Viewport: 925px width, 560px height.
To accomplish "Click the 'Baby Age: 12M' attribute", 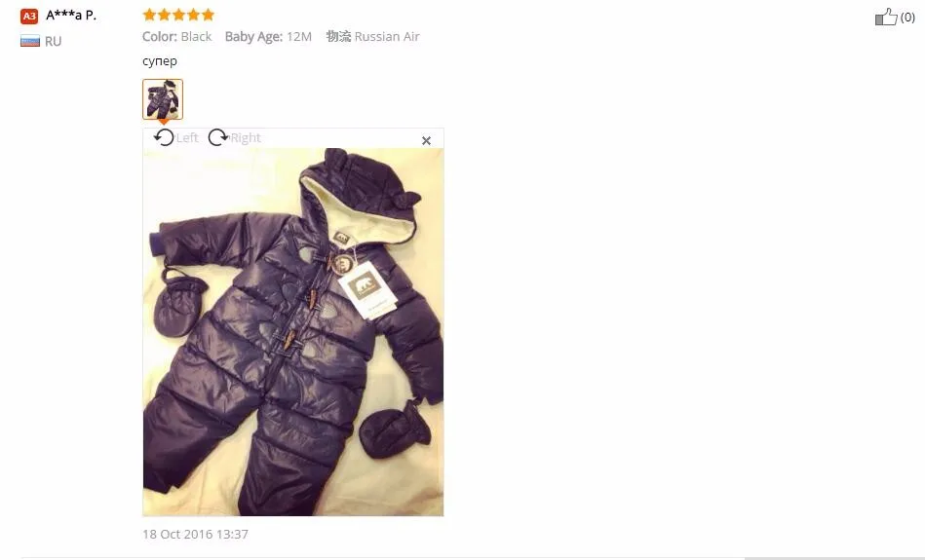I will point(268,37).
